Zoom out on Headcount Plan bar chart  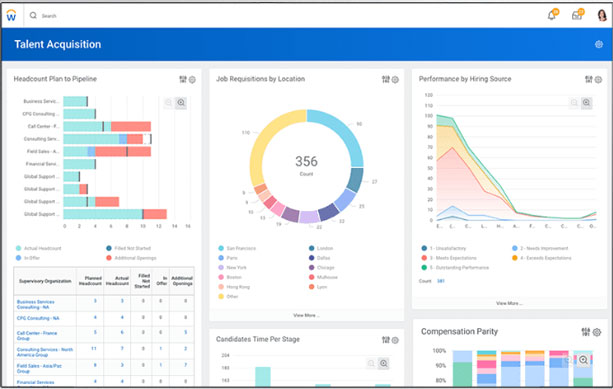168,103
